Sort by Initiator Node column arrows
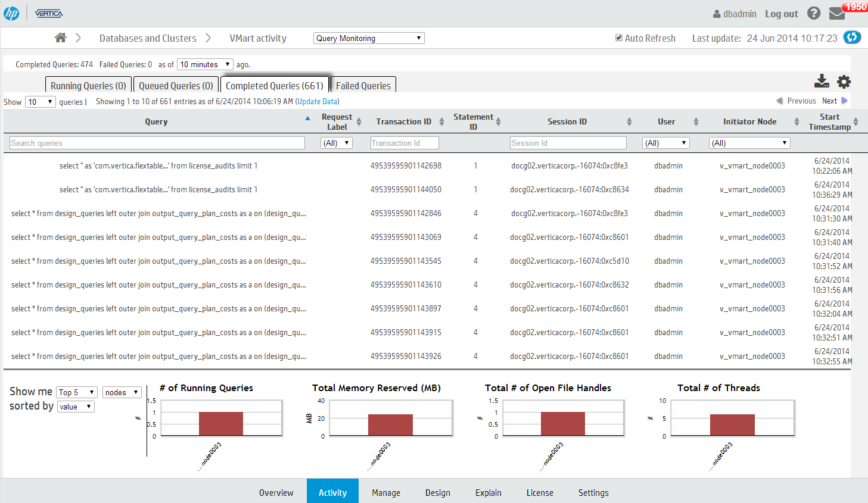 (x=797, y=121)
